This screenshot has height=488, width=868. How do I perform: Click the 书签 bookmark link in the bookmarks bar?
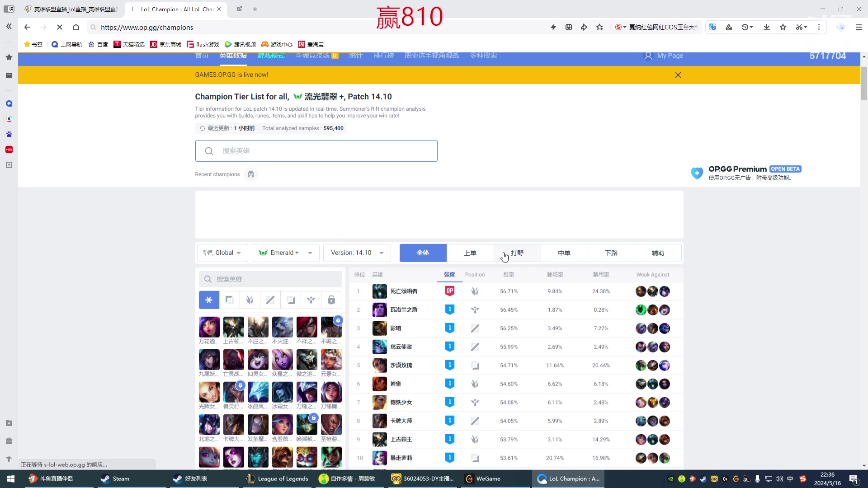33,44
